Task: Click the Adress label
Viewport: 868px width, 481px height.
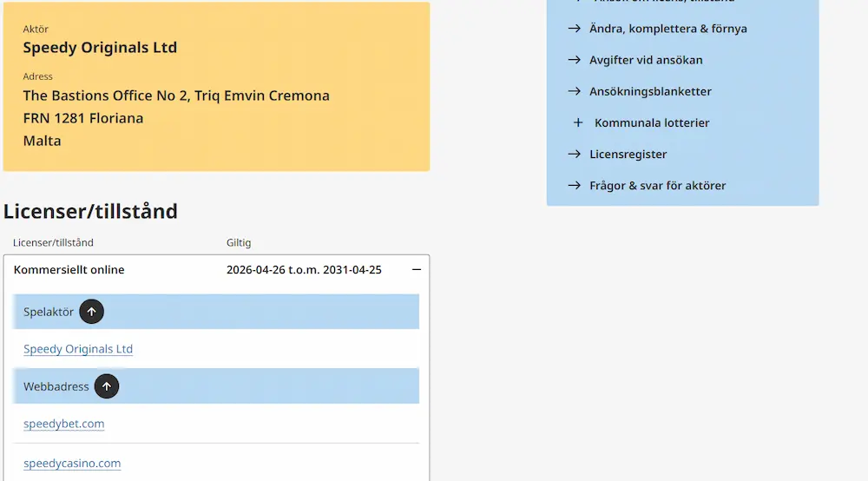Action: (37, 76)
